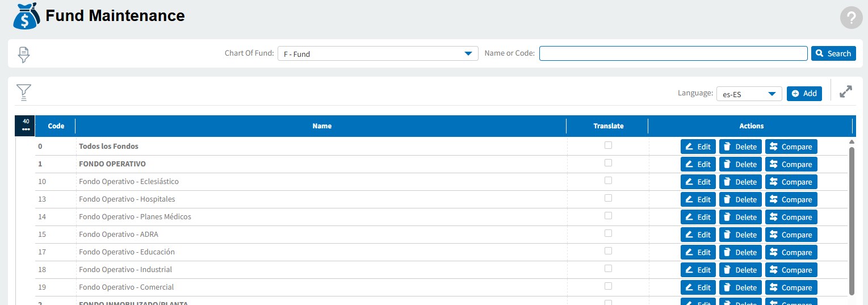Tick Translate for Fondo Operativo - Comercial
Screen dimensions: 868x305
coord(608,286)
